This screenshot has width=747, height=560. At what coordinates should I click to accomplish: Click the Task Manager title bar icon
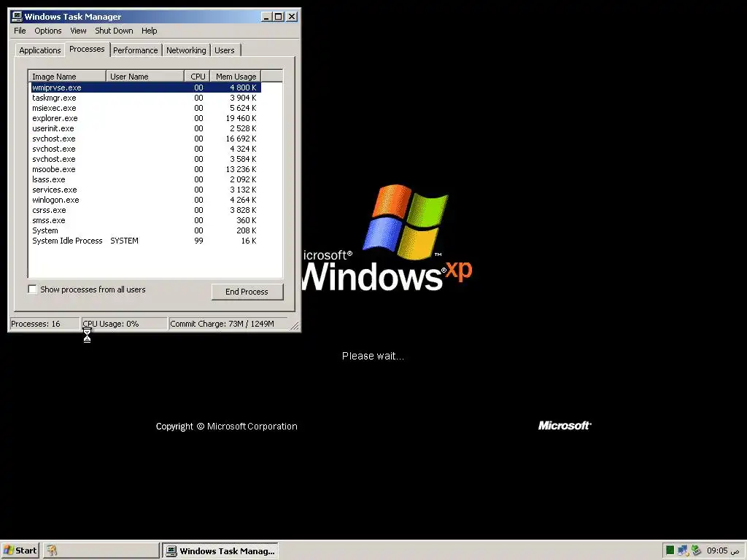[x=17, y=17]
